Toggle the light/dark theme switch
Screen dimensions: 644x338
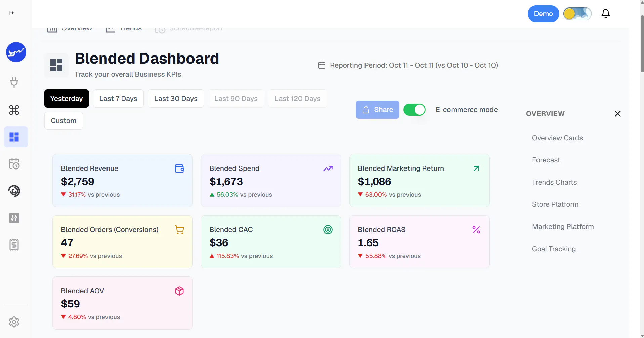(x=577, y=14)
